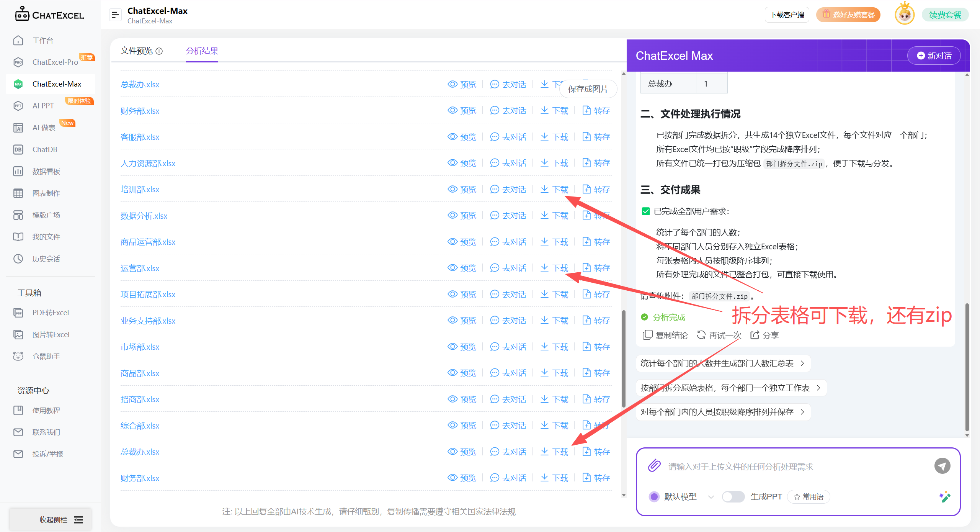Click the 新对话 button
This screenshot has height=532, width=980.
(x=934, y=56)
